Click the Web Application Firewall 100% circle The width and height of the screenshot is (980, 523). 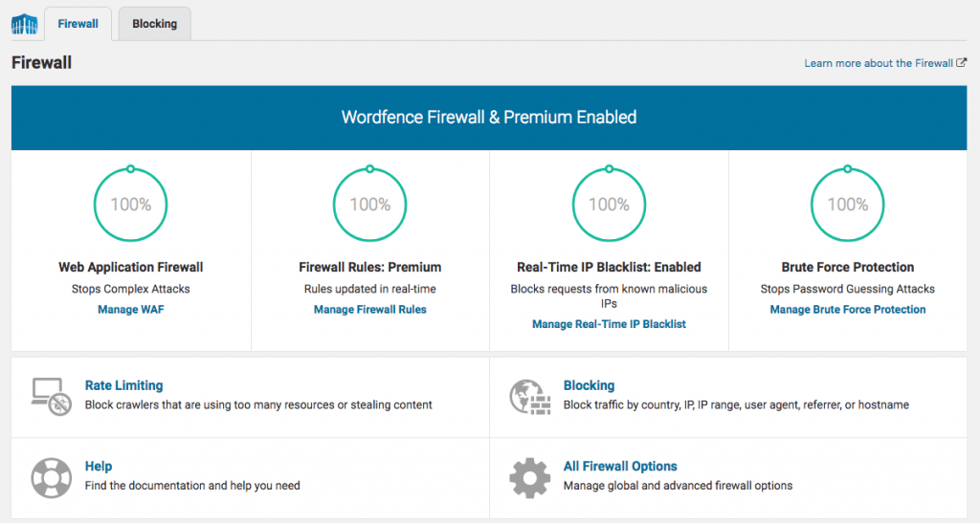130,204
